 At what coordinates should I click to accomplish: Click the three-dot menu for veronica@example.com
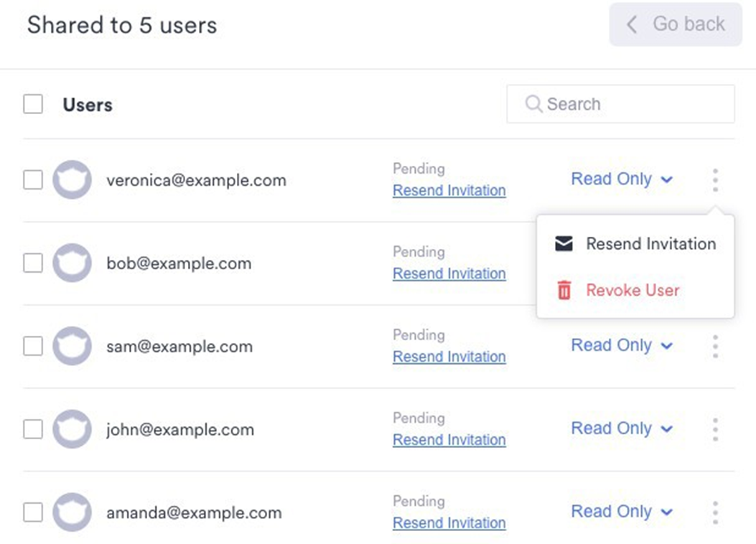click(x=715, y=179)
